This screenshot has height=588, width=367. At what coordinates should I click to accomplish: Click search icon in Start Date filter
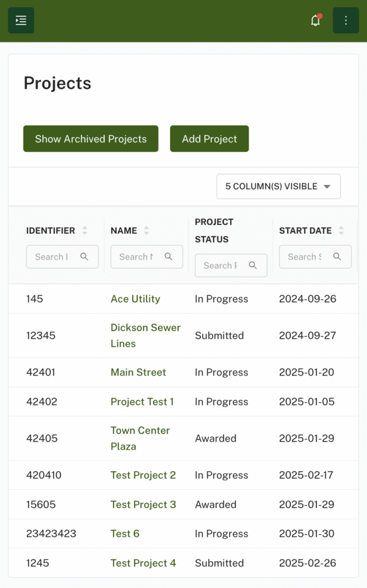click(337, 257)
